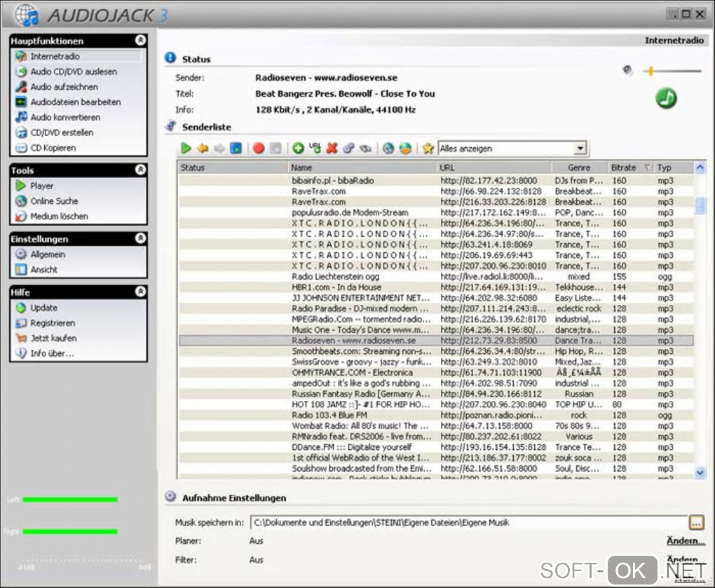Select Radio Liechtenstein ogg station row

436,277
